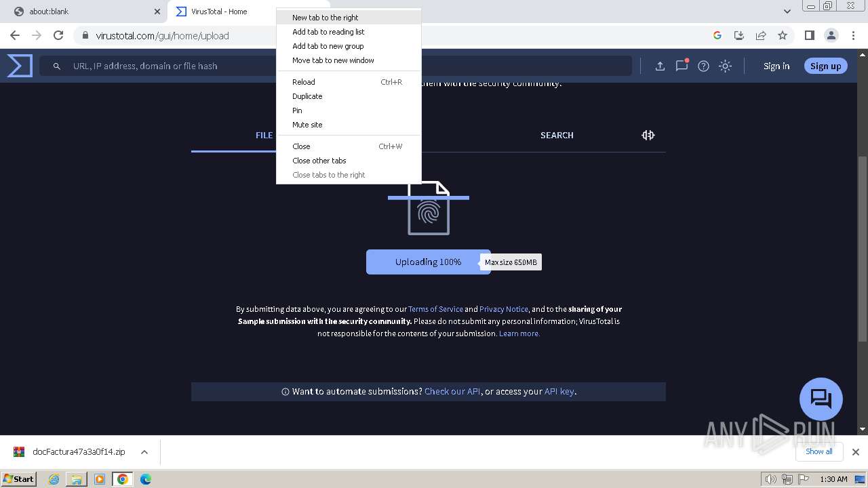Click the upload file icon in header
The width and height of the screenshot is (868, 488).
(x=660, y=66)
